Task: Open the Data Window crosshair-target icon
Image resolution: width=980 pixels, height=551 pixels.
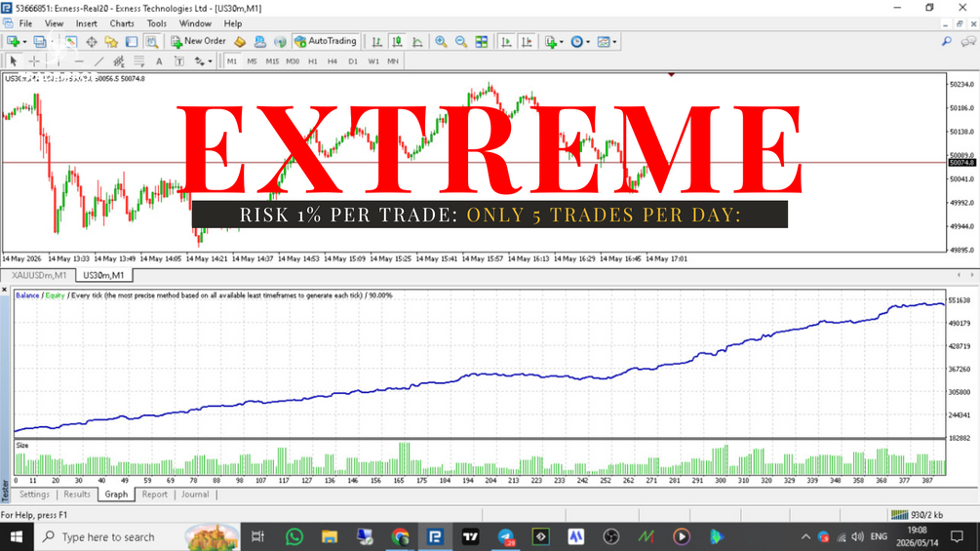Action: tap(92, 42)
